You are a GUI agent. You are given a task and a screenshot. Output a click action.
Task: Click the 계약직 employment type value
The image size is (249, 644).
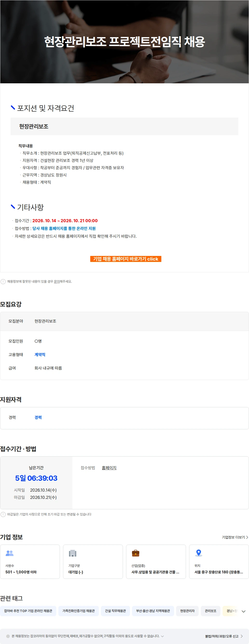(x=40, y=355)
